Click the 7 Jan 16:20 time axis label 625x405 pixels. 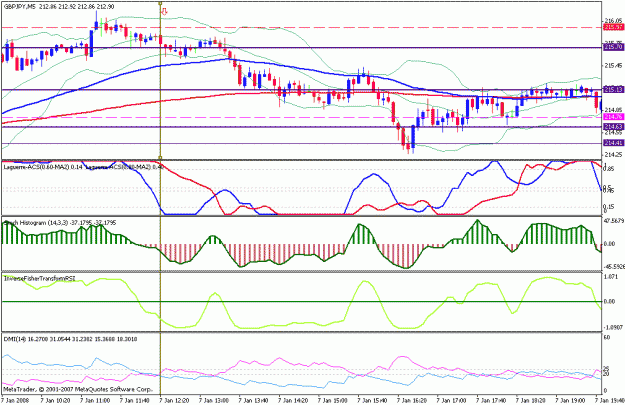coord(413,400)
